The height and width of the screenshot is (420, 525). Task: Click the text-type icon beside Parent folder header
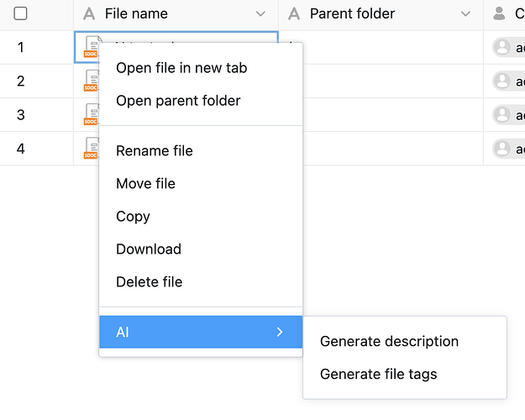pyautogui.click(x=294, y=13)
